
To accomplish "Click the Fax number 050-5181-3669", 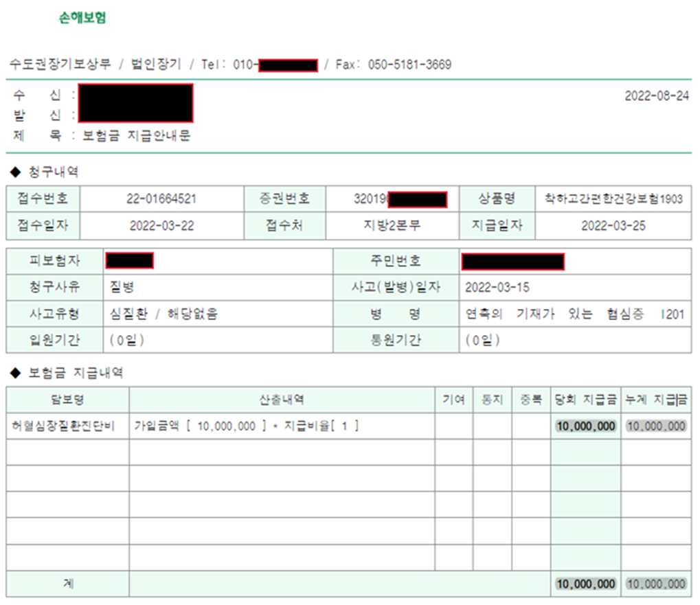I will [x=409, y=65].
